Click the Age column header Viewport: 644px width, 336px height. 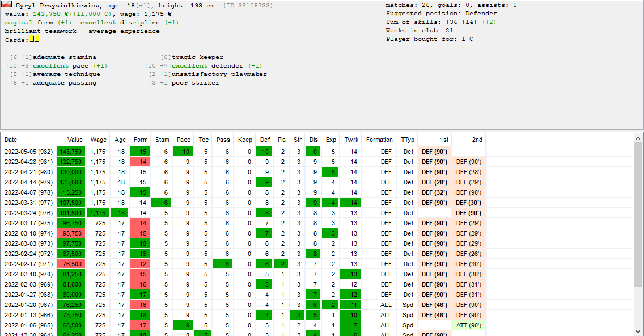pos(119,140)
